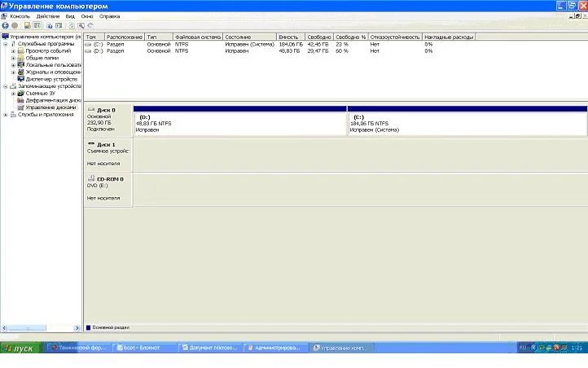
Task: Click the tree pane horizontal scrollbar left arrow
Action: click(x=5, y=328)
